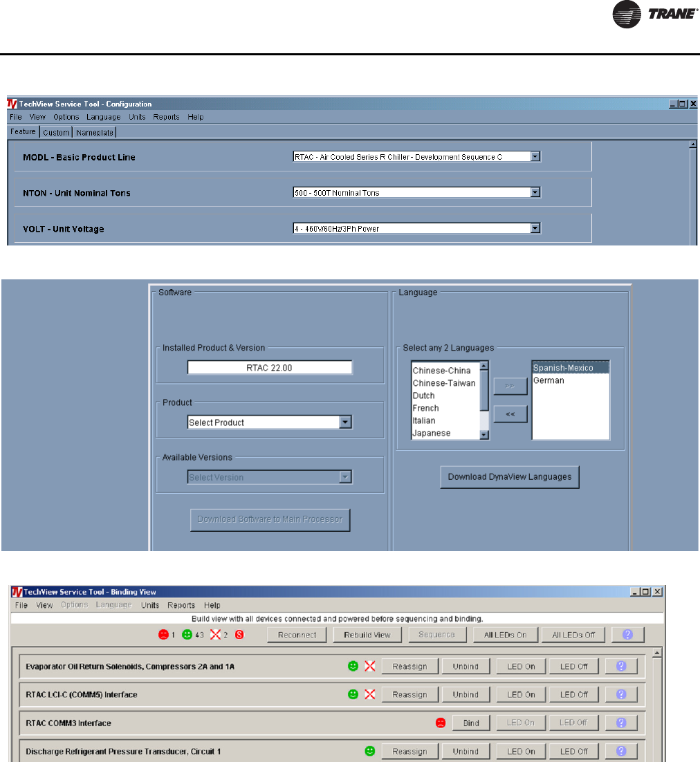
Task: Expand MODL Basic Product Line dropdown
Action: click(535, 156)
